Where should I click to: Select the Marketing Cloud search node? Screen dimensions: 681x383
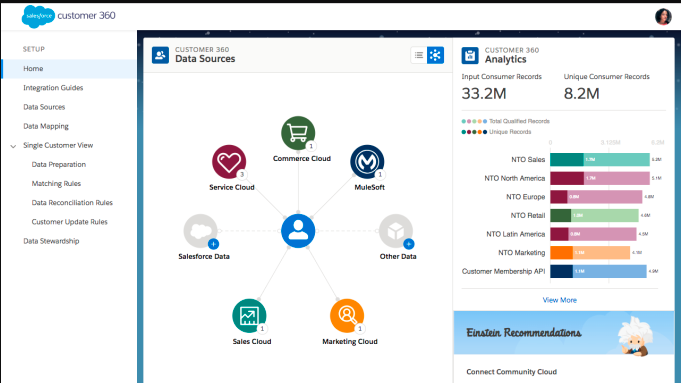(347, 316)
